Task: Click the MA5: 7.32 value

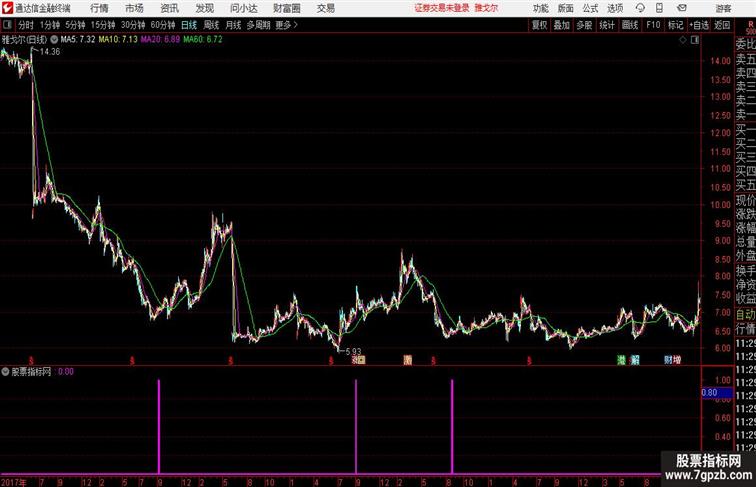Action: point(78,40)
